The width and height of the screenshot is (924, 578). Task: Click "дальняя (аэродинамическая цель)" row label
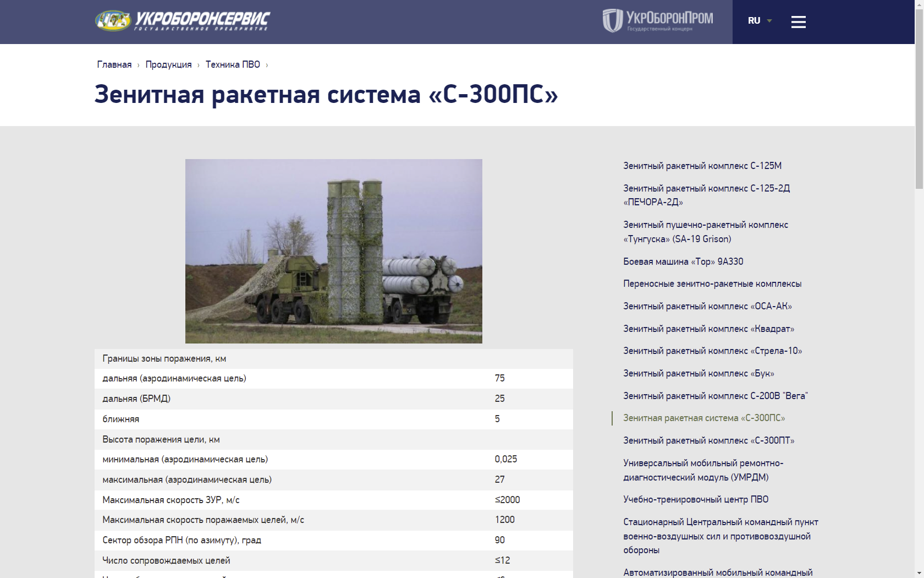coord(174,379)
